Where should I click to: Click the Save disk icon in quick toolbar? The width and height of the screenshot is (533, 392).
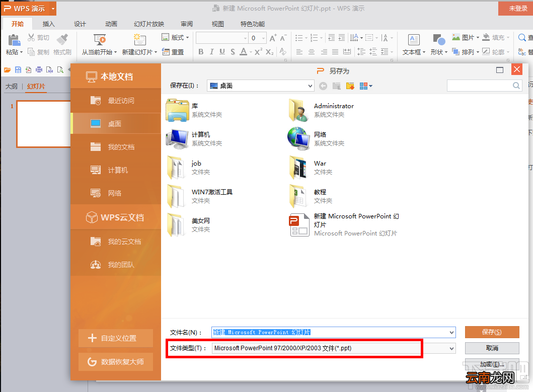click(18, 70)
